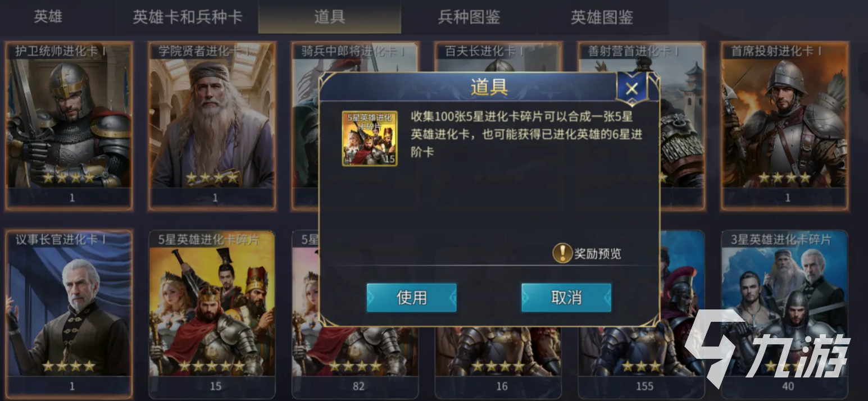Image resolution: width=868 pixels, height=401 pixels.
Task: Select the 学院贤者进化卡 card
Action: 212,125
